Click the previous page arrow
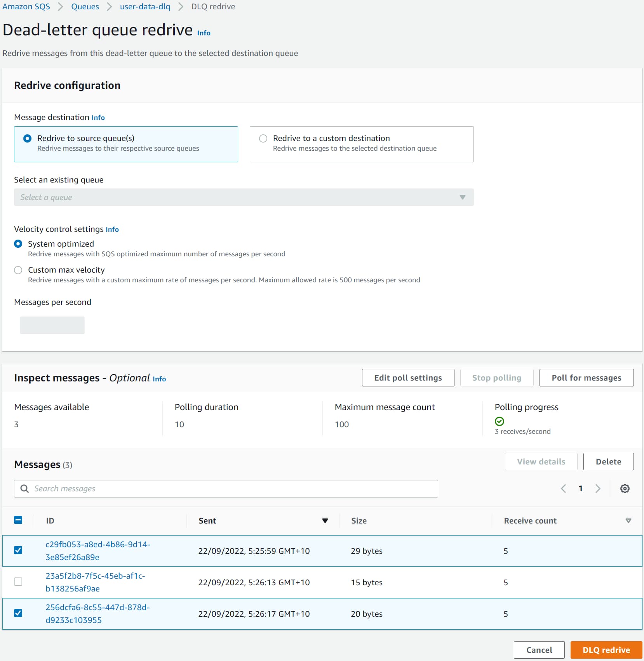The image size is (644, 661). tap(564, 489)
